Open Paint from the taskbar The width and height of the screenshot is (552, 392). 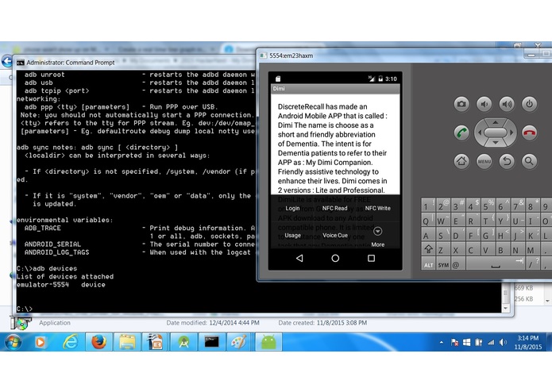coord(239,342)
